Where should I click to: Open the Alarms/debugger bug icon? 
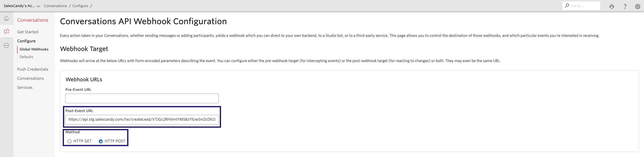(x=612, y=6)
